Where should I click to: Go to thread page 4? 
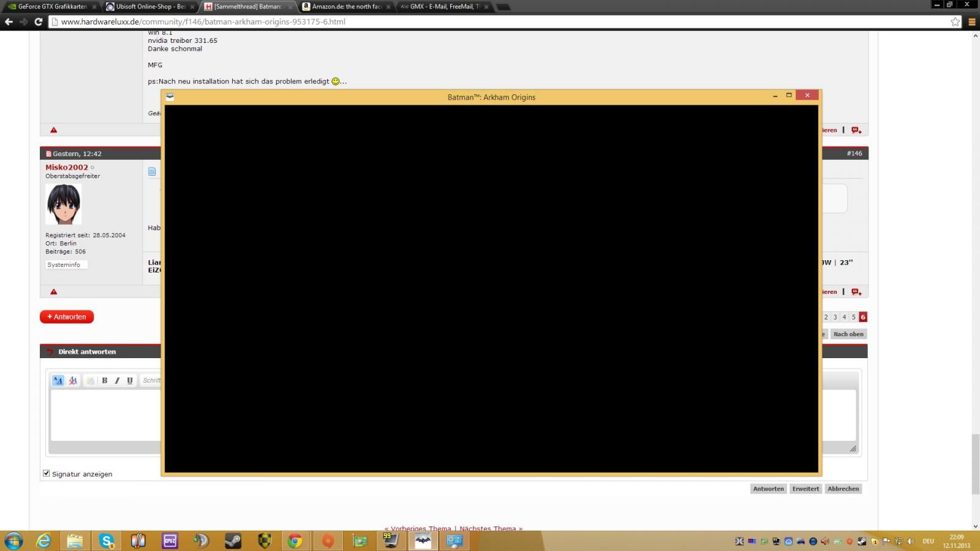844,317
